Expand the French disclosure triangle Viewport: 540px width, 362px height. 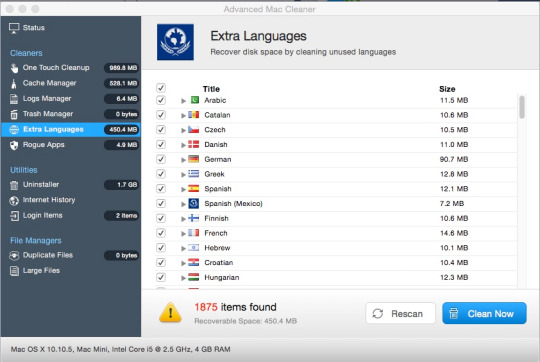183,234
